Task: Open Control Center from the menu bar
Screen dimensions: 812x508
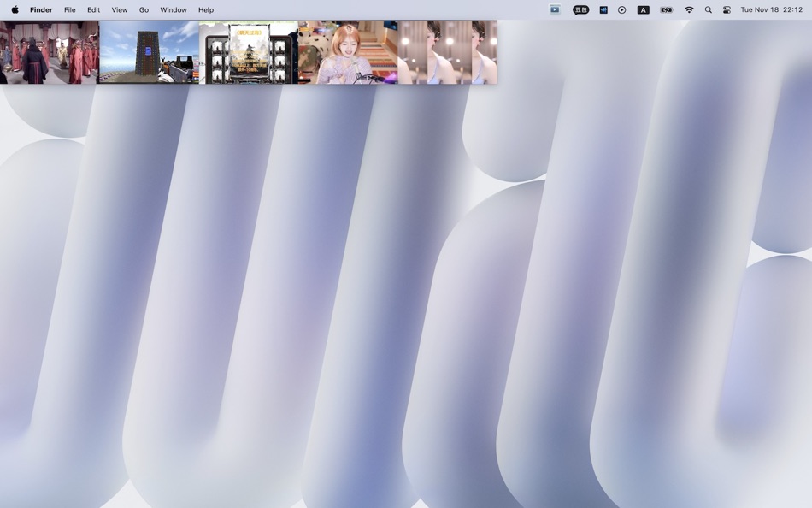Action: point(727,9)
